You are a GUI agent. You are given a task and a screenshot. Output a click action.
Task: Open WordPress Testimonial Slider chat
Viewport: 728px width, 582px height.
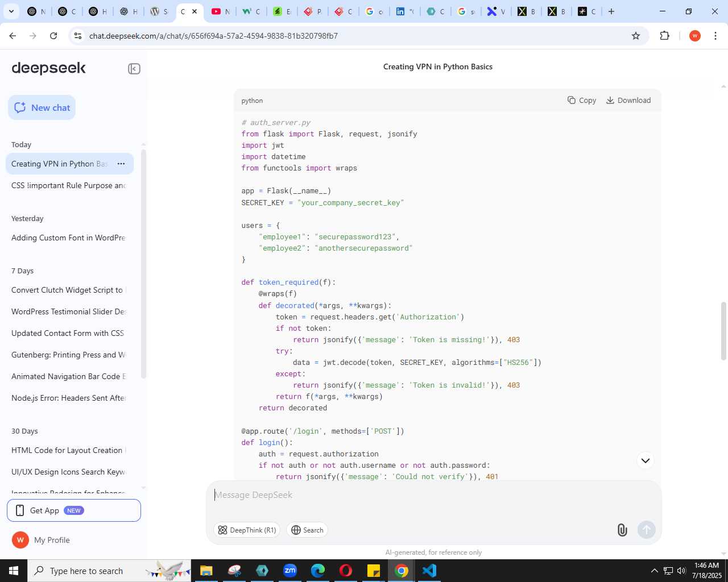coord(69,311)
